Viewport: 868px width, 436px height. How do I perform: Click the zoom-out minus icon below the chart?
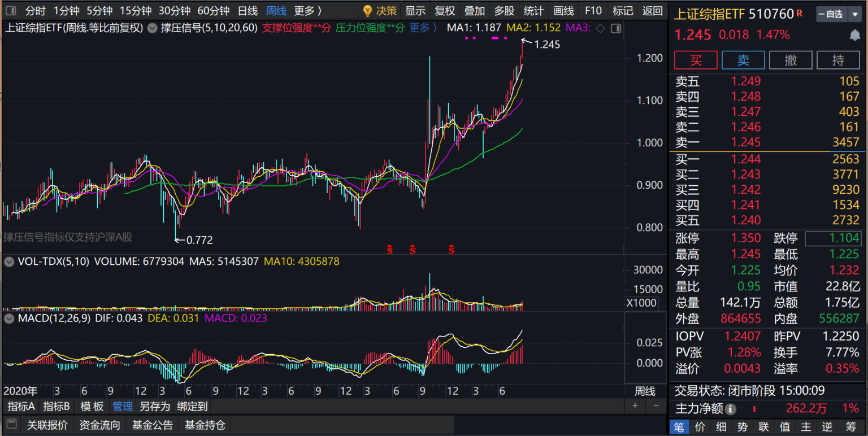pyautogui.click(x=656, y=406)
